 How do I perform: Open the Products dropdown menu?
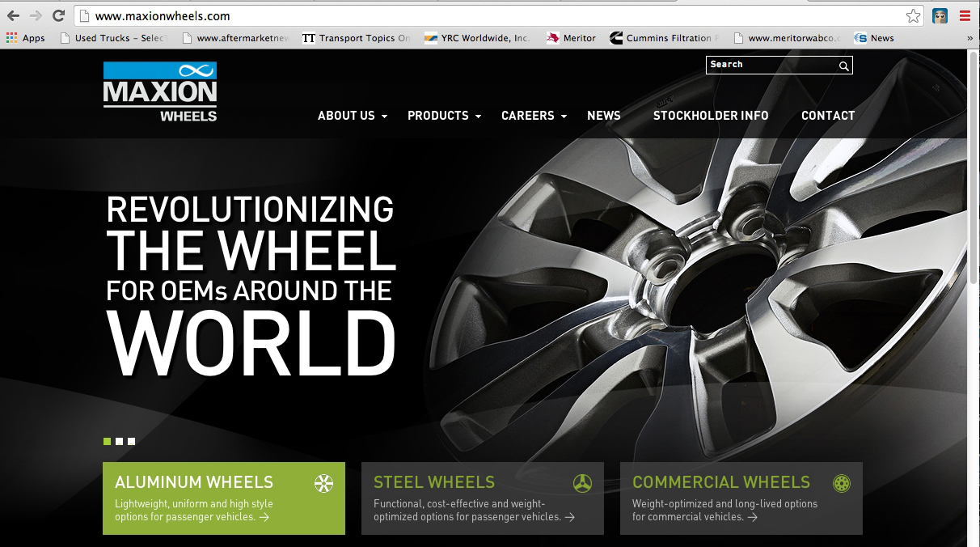[x=438, y=116]
